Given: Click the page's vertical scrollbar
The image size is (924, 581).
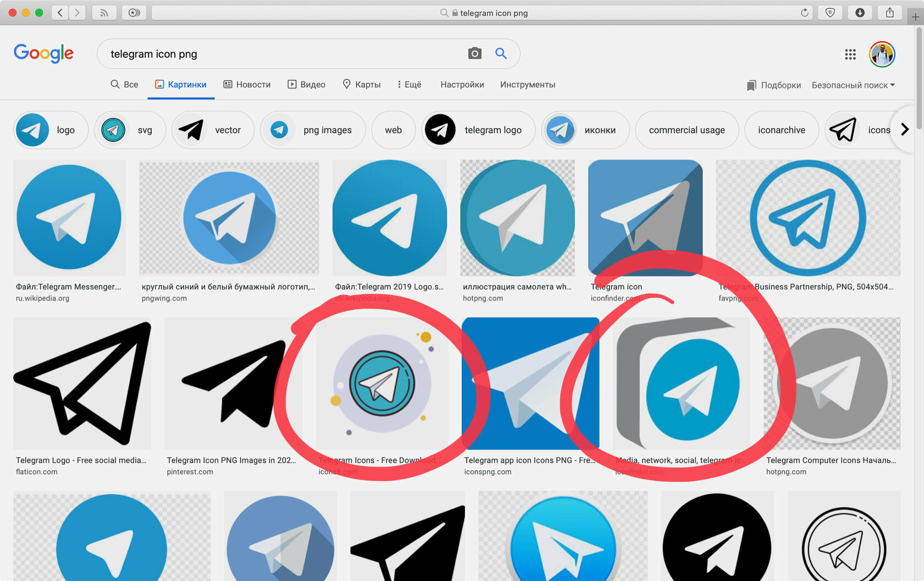Looking at the screenshot, I should pyautogui.click(x=919, y=77).
